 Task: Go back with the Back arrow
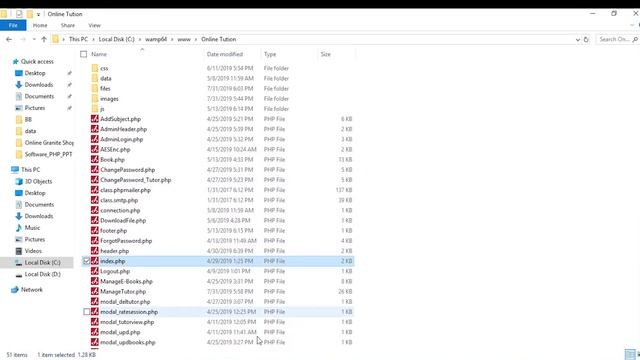[9, 39]
